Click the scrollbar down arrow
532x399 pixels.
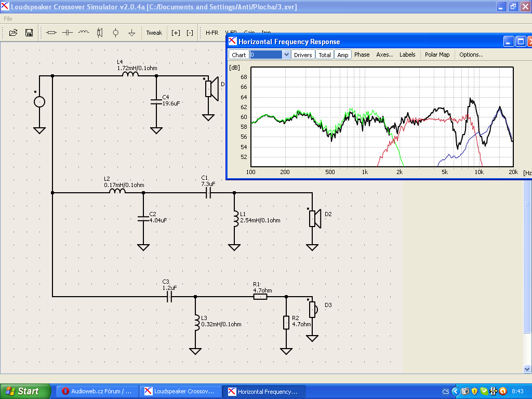527,369
